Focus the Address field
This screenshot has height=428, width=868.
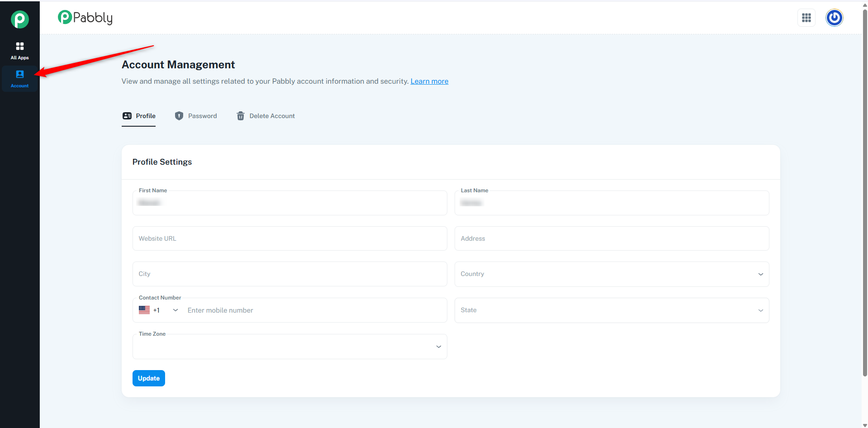click(x=612, y=238)
